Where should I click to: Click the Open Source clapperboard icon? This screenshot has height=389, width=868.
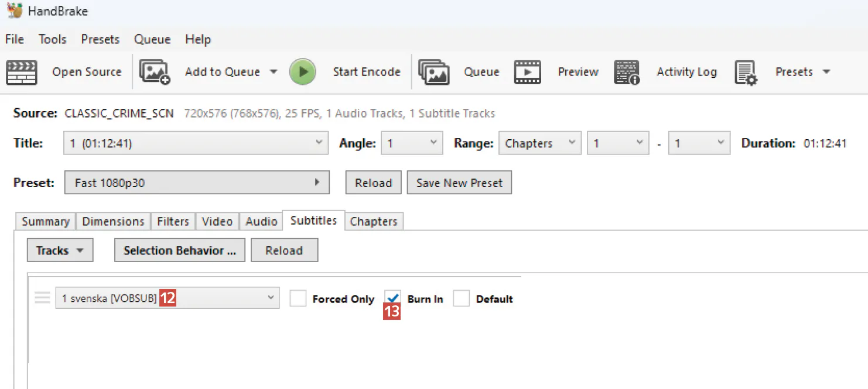pyautogui.click(x=22, y=73)
